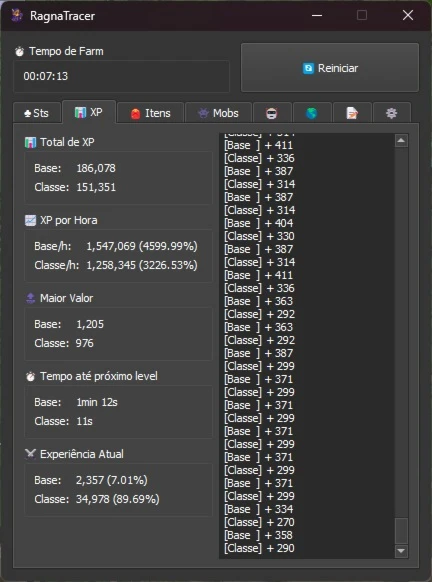Click the chart icon next to XP por Hora
Viewport: 432px width, 582px height.
(x=30, y=220)
